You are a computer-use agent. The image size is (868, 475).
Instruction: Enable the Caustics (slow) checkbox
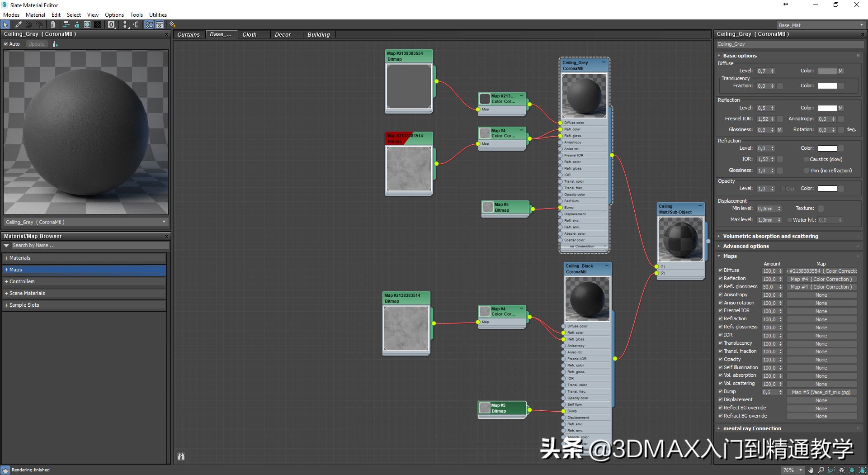pyautogui.click(x=806, y=159)
